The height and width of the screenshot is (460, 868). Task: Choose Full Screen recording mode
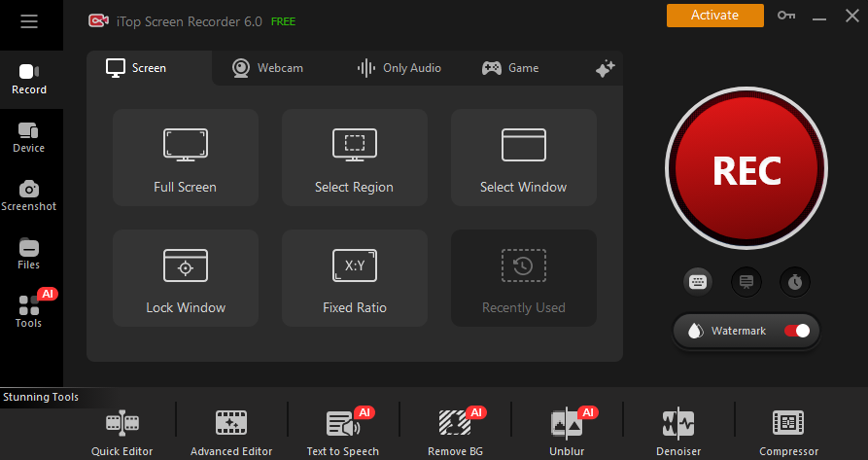pyautogui.click(x=186, y=158)
